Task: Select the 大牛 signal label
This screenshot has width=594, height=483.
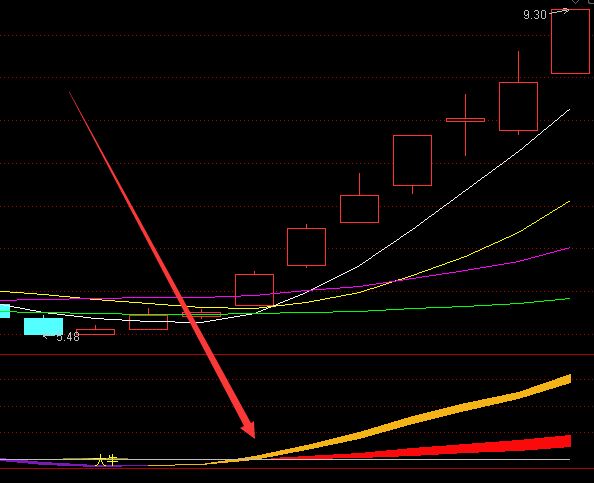Action: (106, 461)
